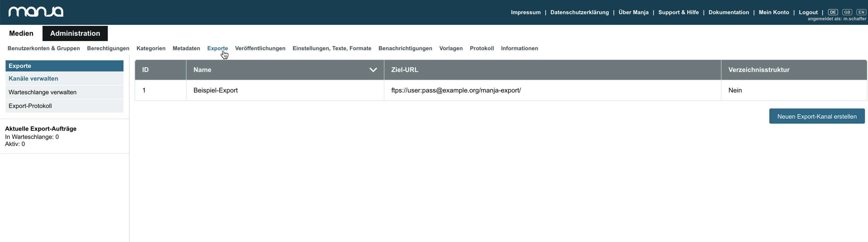868x242 pixels.
Task: Go to Benachrichtigungen section
Action: [405, 48]
